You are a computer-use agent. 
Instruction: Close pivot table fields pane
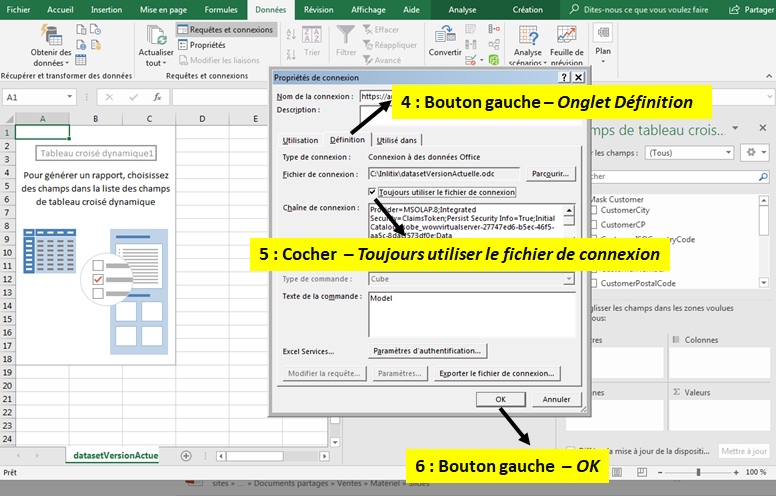[763, 128]
